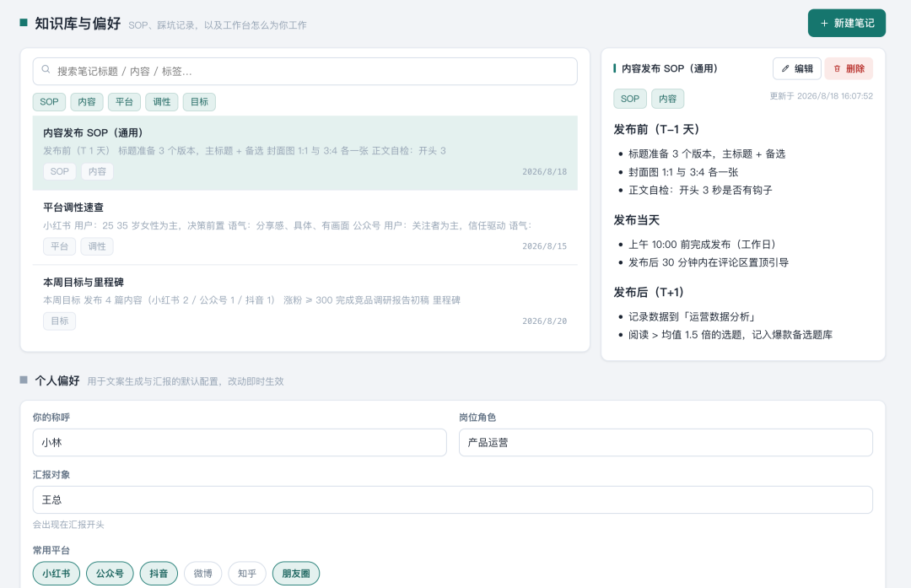Click bullet 封面图 1:1 与 3:4 各一张
Viewport: 911px width, 588px height.
683,172
